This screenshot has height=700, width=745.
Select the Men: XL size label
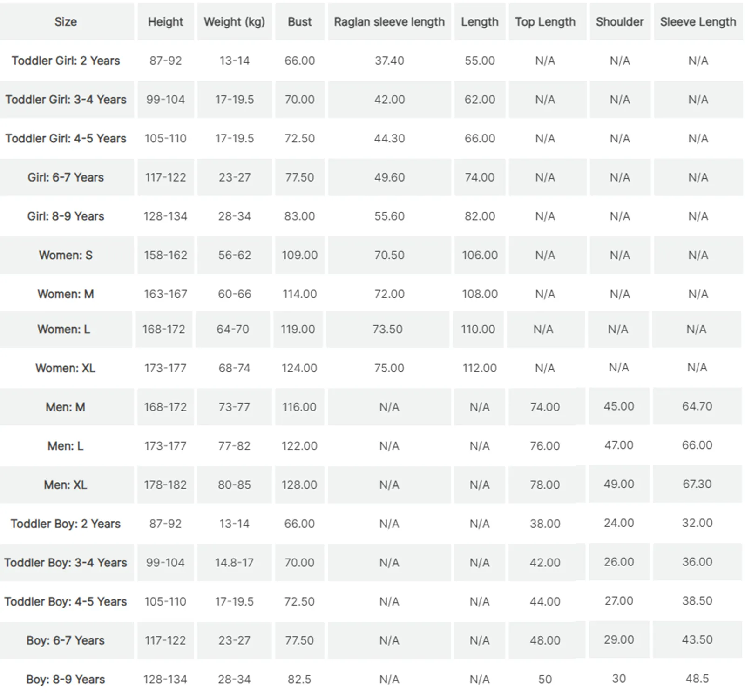point(66,485)
